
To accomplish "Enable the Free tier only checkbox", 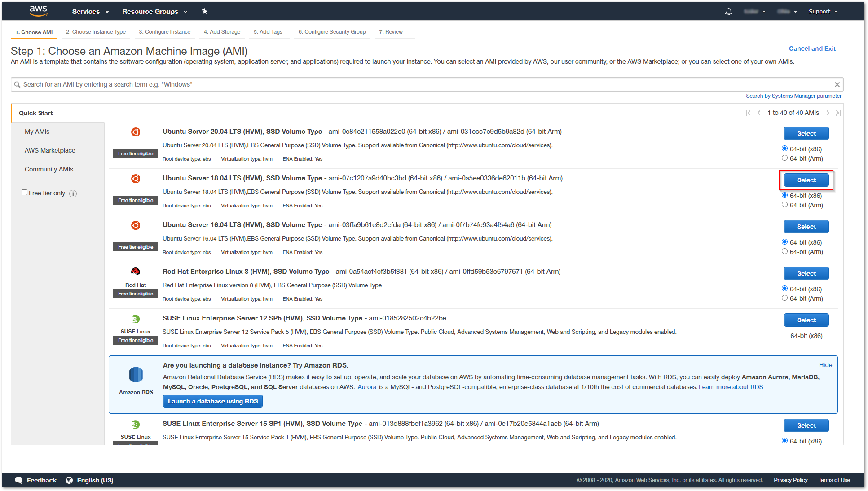I will 25,193.
